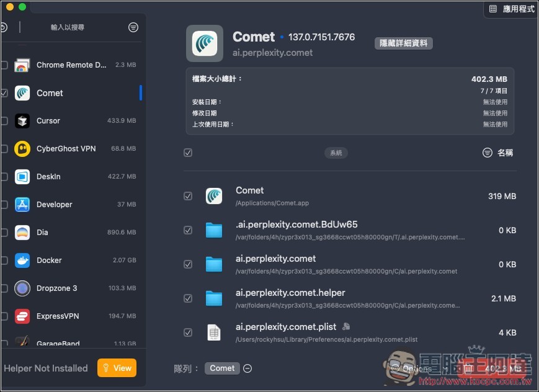The width and height of the screenshot is (539, 392).
Task: Click the 隱藏詳細資料 button
Action: (x=404, y=43)
